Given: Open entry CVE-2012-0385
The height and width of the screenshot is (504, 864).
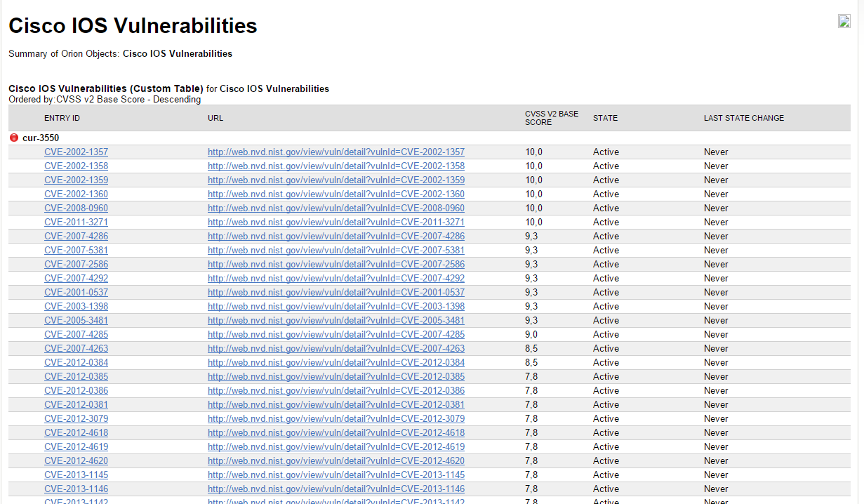Looking at the screenshot, I should pos(76,376).
